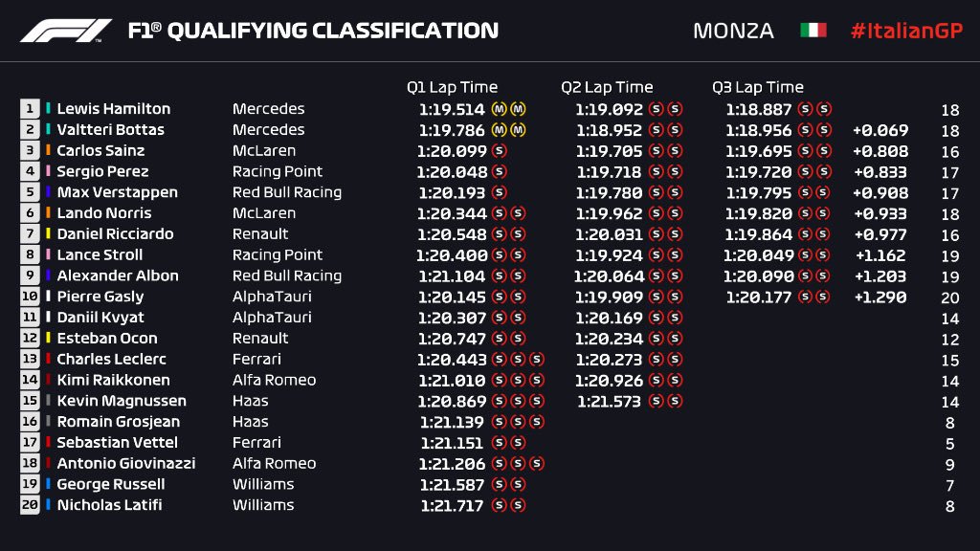Click the position 1 badge
Screen dimensions: 980x551
[x=30, y=109]
